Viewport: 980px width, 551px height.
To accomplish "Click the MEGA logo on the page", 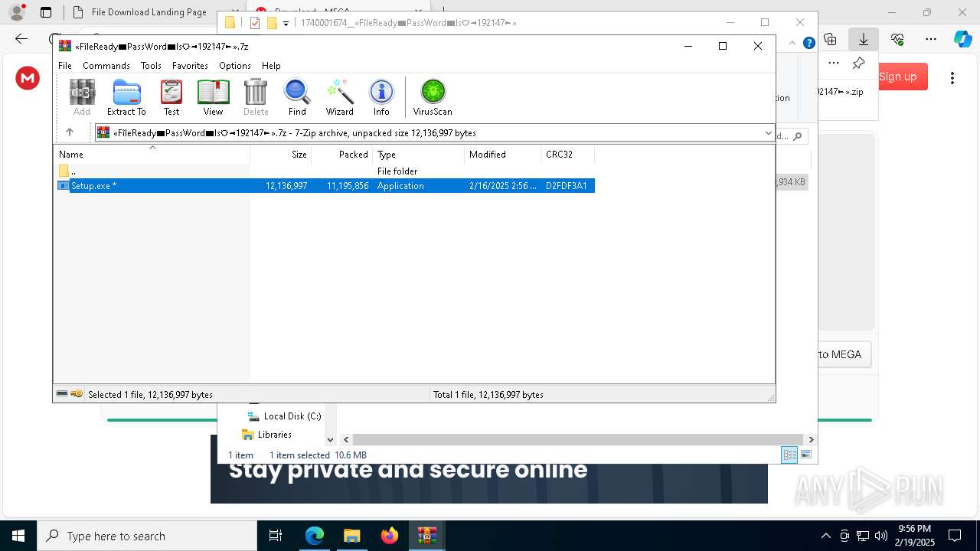I will point(28,77).
